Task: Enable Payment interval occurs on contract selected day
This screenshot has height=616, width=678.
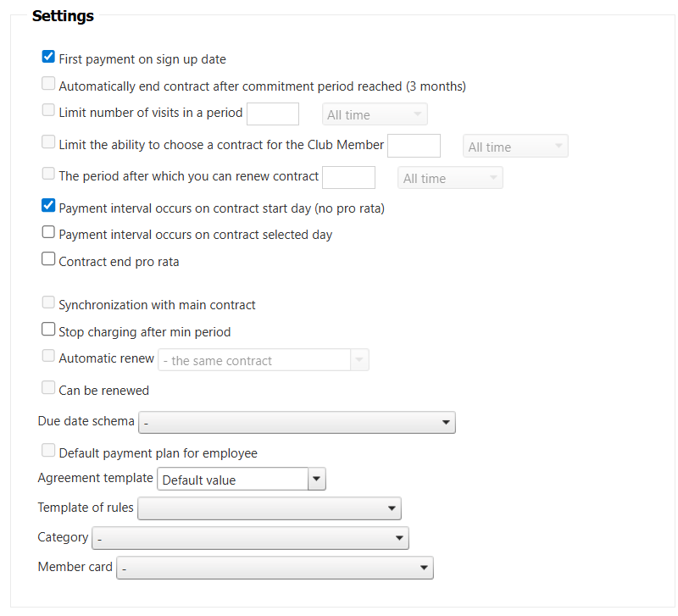Action: pyautogui.click(x=48, y=232)
